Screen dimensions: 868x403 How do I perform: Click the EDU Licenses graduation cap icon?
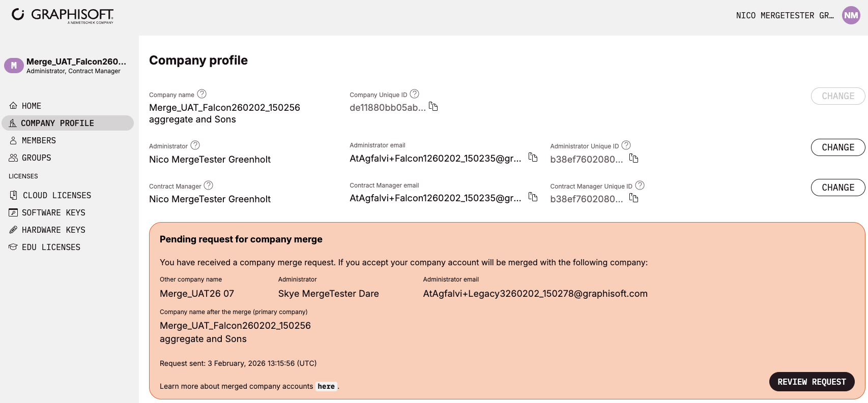tap(13, 247)
